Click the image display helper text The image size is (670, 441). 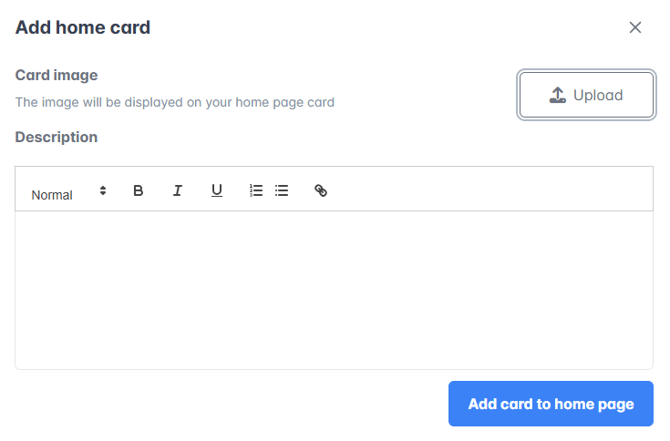175,102
